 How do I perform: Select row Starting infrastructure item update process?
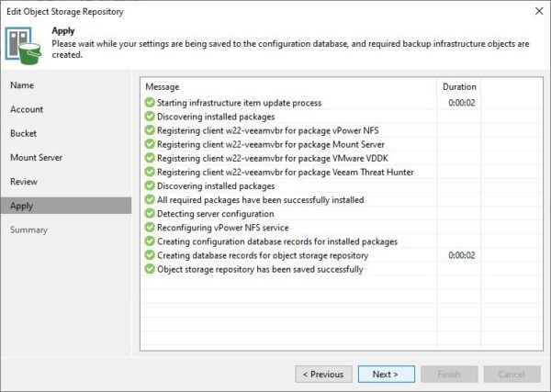[342, 103]
